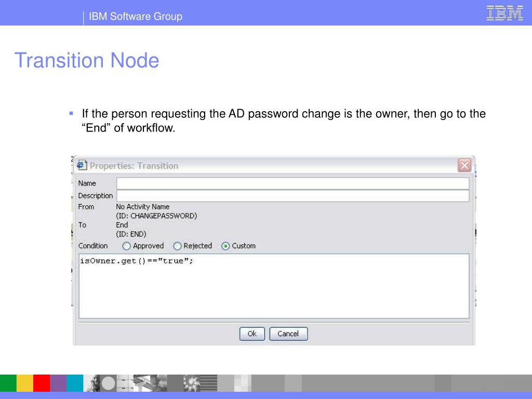Screen dimensions: 532x399
Task: Click the 'Condition' label
Action: click(93, 246)
